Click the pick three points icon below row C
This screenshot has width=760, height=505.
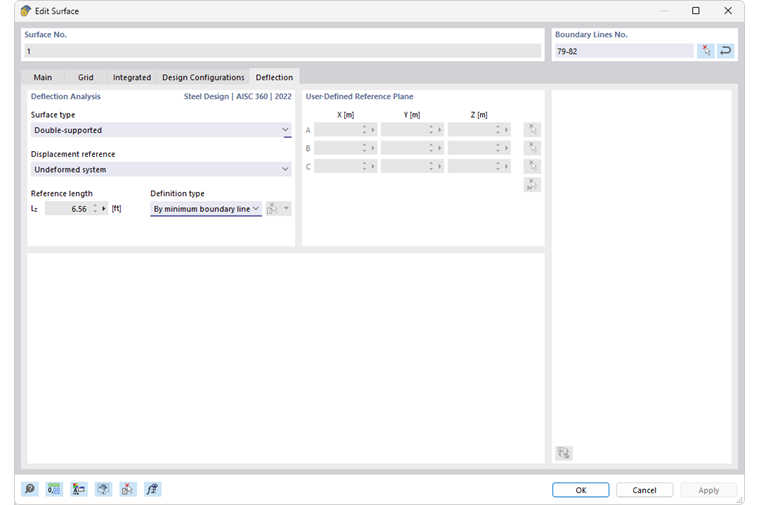click(532, 185)
